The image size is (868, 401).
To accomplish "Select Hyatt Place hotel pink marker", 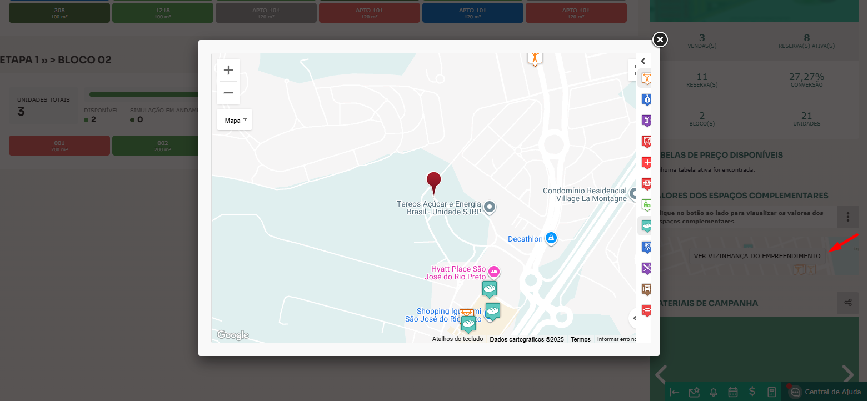I will tap(494, 272).
